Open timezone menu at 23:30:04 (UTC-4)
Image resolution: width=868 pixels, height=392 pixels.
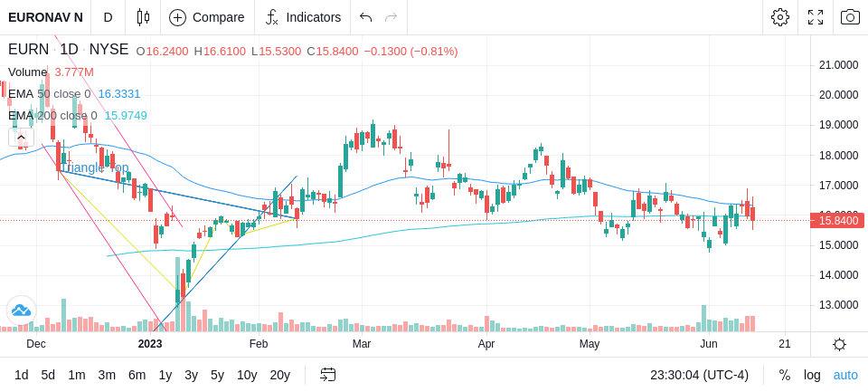(699, 376)
